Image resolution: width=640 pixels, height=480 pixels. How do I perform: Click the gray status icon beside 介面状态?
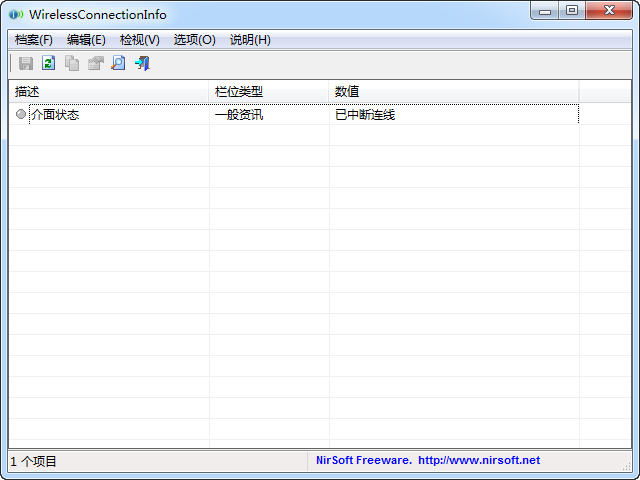point(21,114)
